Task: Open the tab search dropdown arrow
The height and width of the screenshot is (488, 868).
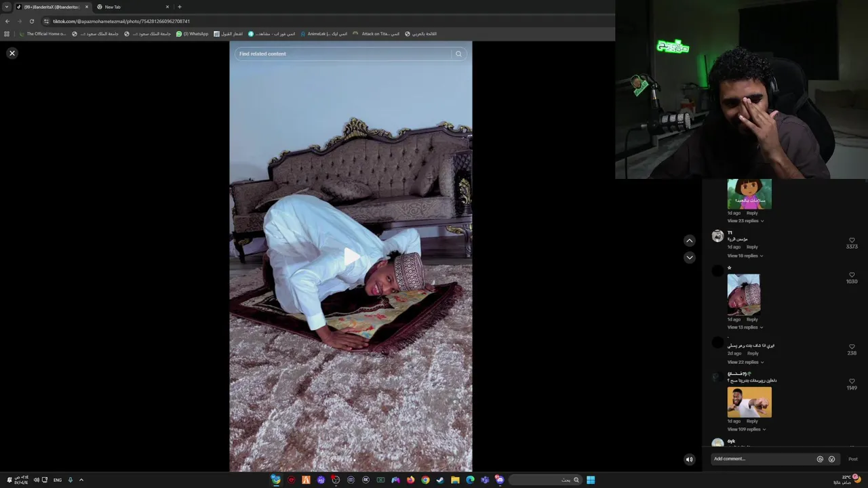Action: (7, 7)
